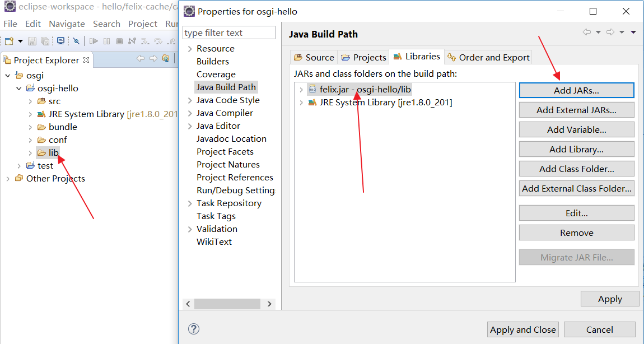644x344 pixels.
Task: Expand the JRE System Library build path node
Action: (x=301, y=103)
